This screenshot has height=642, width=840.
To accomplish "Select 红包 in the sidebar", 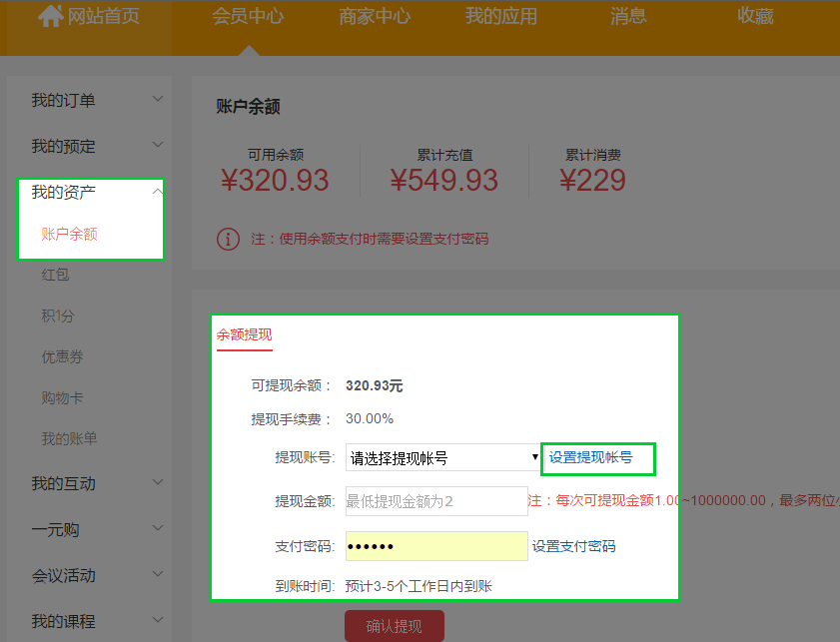I will (x=56, y=275).
